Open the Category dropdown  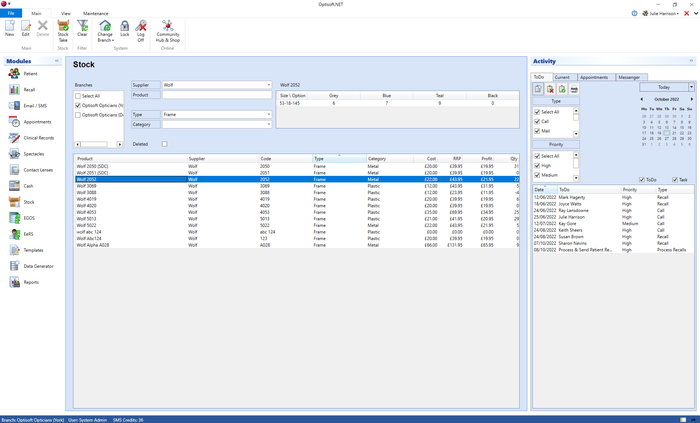[269, 124]
